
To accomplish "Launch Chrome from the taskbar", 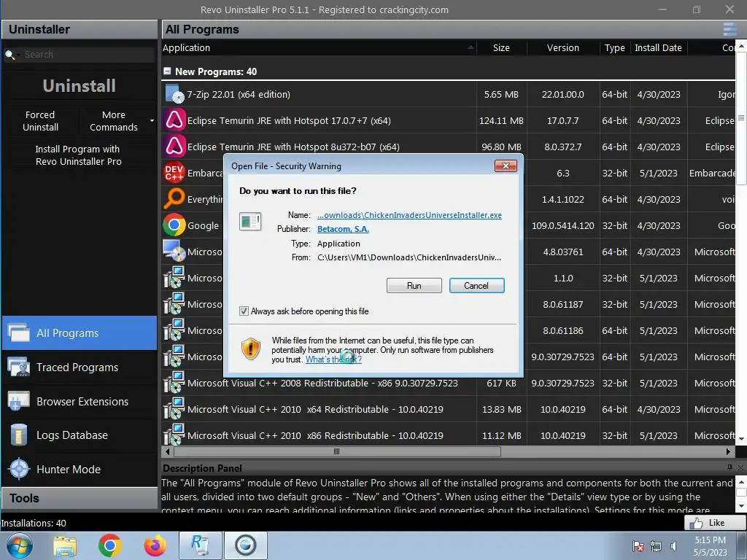I will click(110, 545).
